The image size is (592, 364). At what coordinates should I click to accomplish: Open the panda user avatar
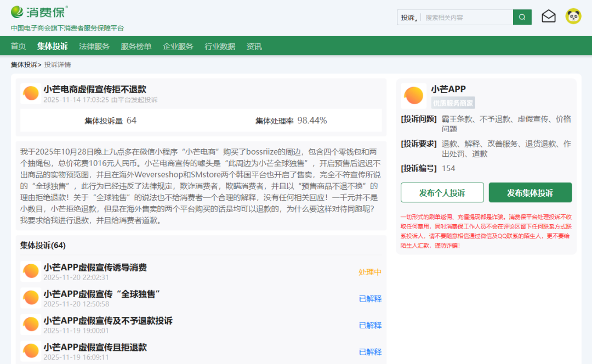pos(573,16)
